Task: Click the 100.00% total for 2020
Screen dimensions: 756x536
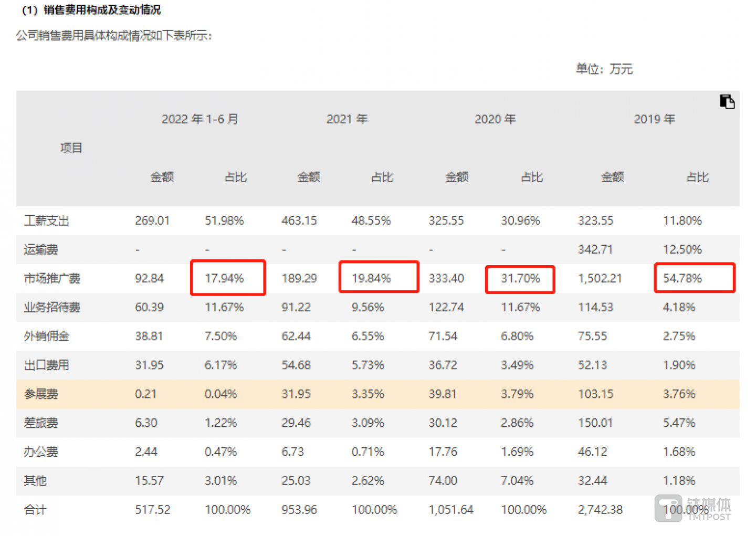Action: [x=524, y=509]
